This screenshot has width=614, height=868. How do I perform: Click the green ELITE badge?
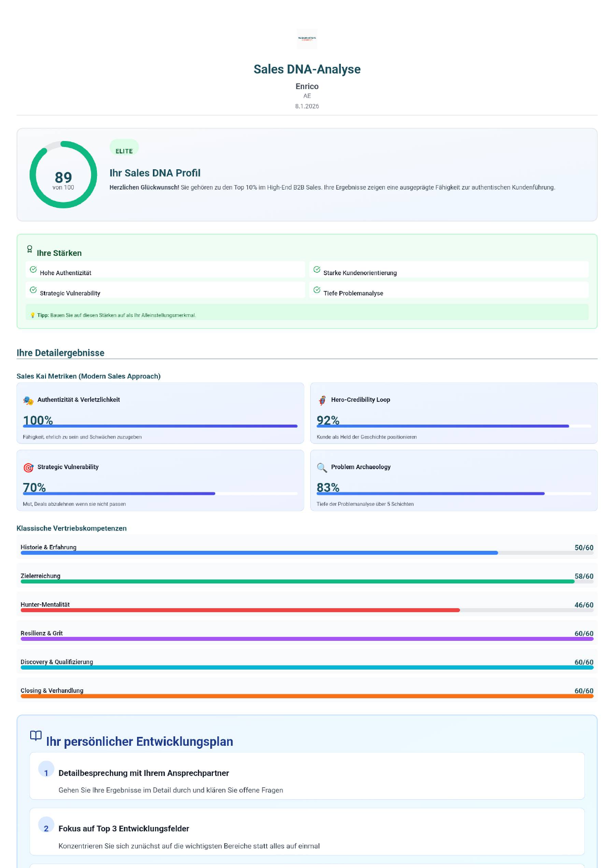(124, 151)
